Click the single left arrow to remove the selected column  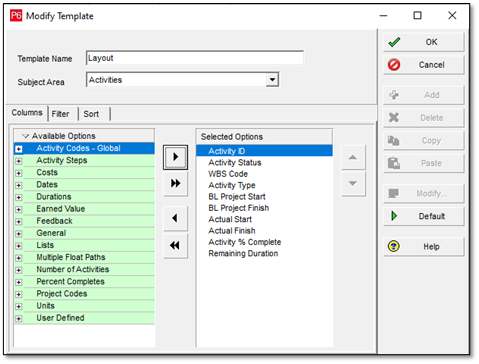click(x=175, y=218)
